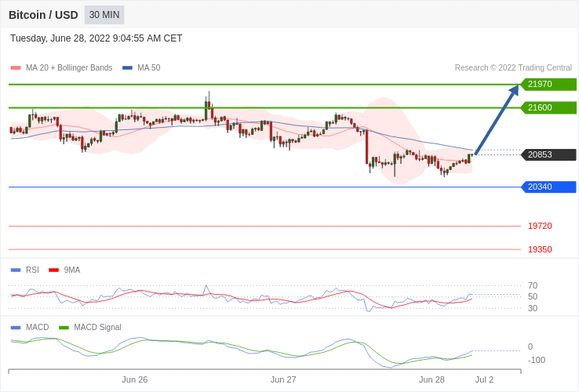Click the RSI legend label
The image size is (579, 392).
click(x=32, y=270)
